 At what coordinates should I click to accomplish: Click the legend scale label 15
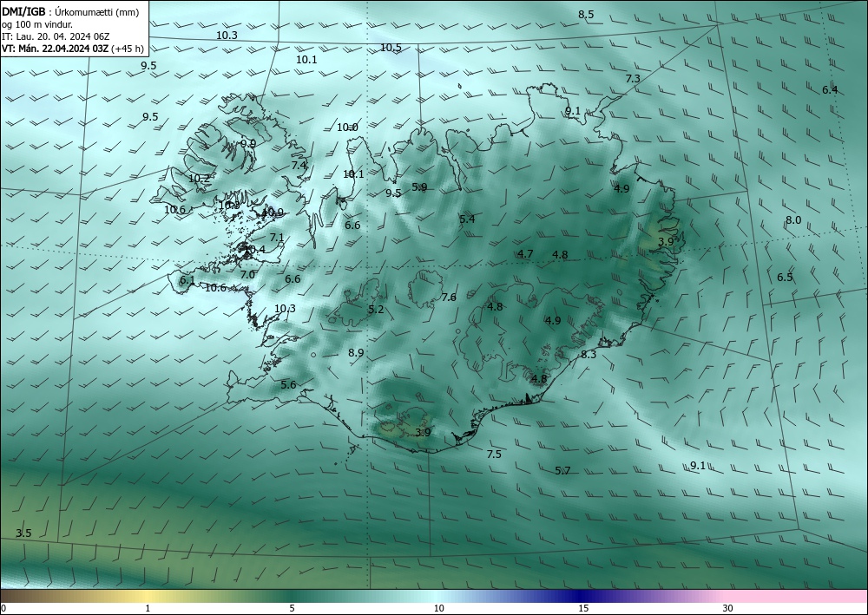[x=583, y=609]
